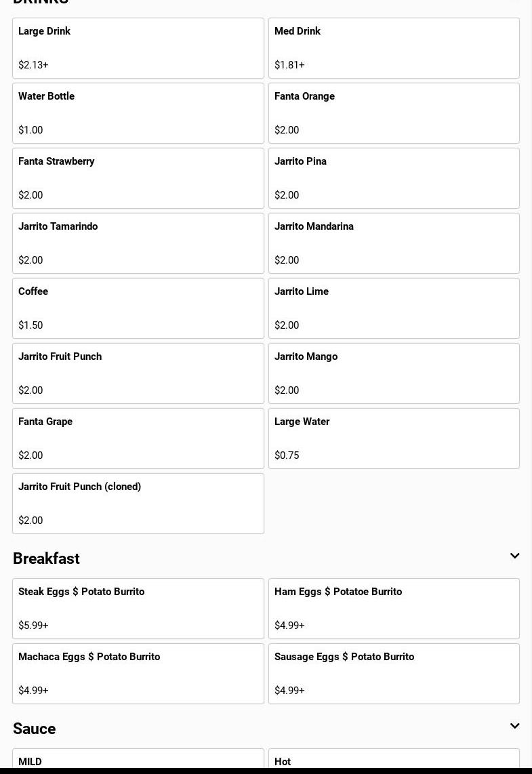Collapse the Sauce section chevron

pos(514,727)
